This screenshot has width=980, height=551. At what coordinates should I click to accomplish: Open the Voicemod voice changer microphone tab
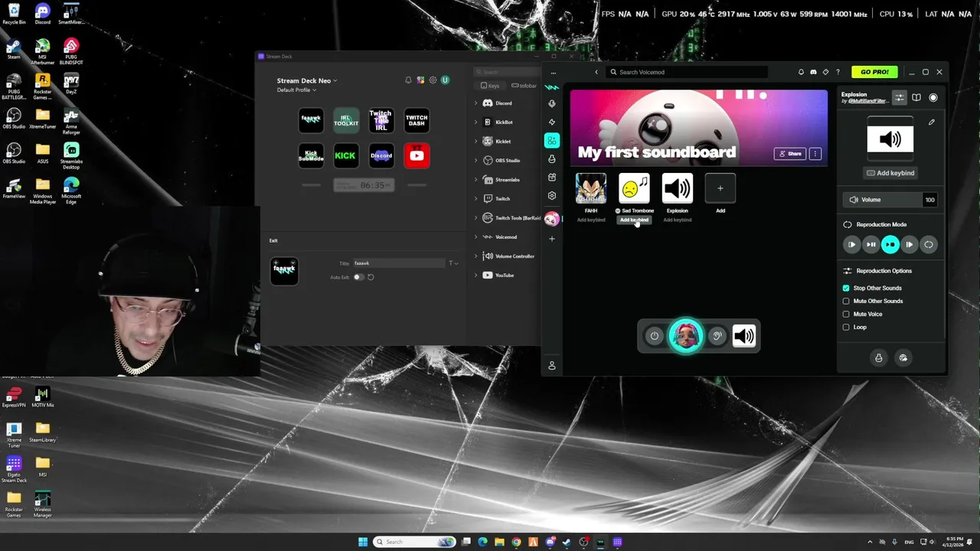coord(551,103)
